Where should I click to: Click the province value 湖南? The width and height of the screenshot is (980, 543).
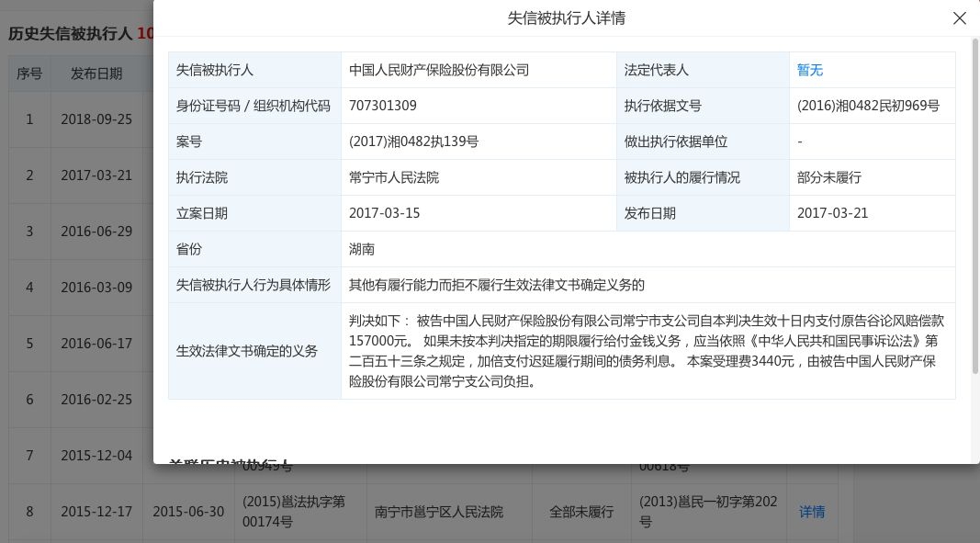tap(361, 249)
